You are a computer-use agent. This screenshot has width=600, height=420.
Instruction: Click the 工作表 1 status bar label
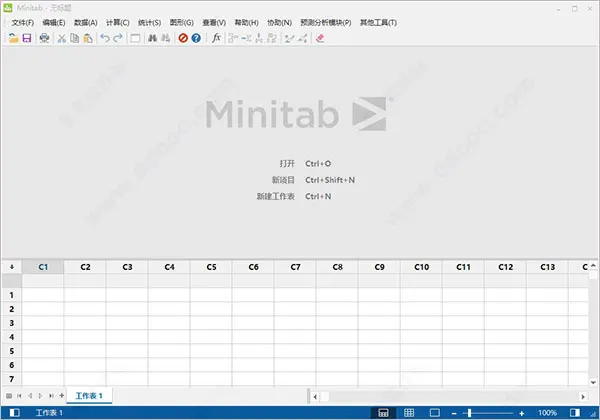tap(49, 413)
